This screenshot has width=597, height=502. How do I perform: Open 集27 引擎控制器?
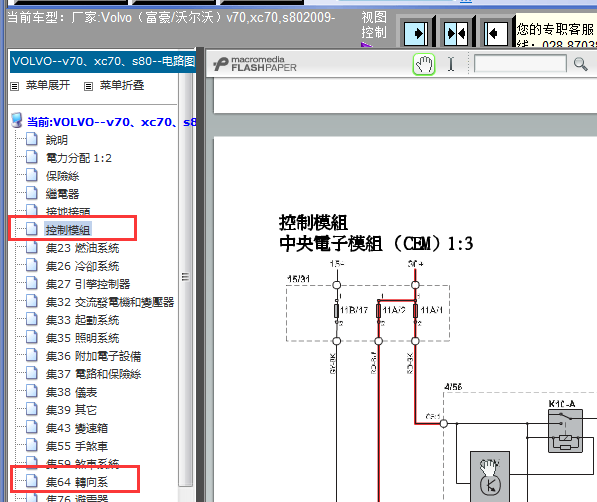(88, 284)
